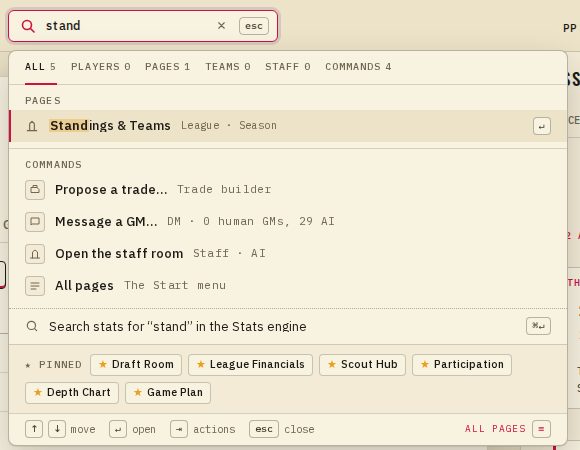The image size is (580, 450).
Task: Select the ALL 5 tab
Action: click(40, 67)
